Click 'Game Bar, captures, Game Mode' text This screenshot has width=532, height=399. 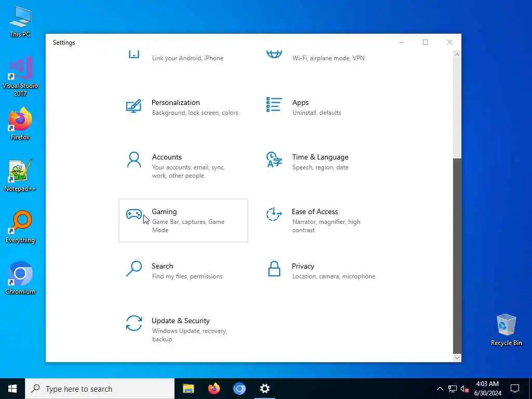188,226
